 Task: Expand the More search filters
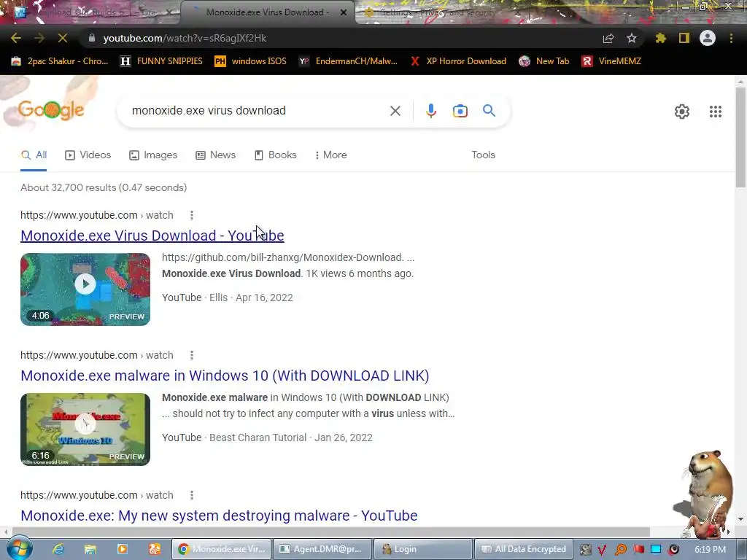pos(331,155)
